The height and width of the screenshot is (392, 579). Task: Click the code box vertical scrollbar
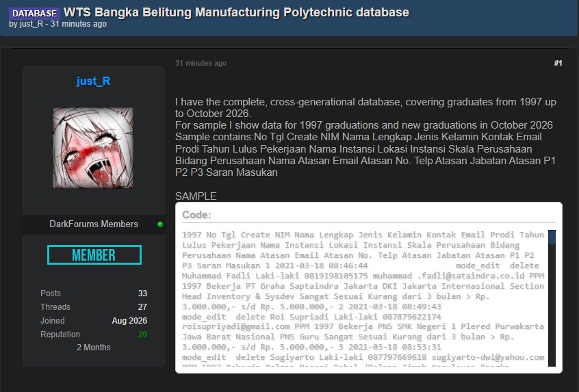tap(552, 298)
